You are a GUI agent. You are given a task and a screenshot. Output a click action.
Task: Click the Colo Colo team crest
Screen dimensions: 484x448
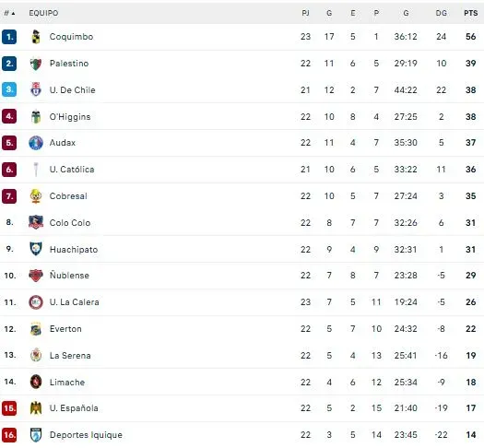click(36, 222)
